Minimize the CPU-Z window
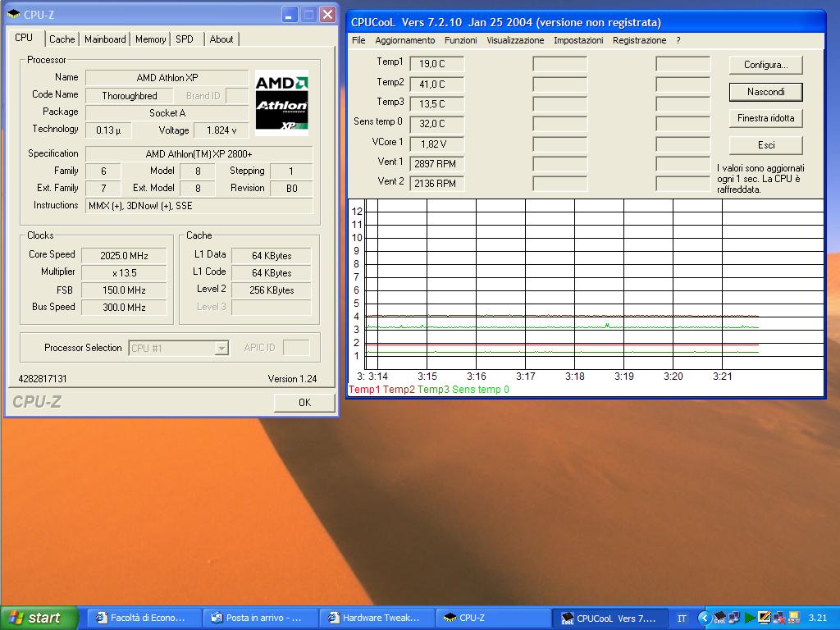840x630 pixels. 290,15
